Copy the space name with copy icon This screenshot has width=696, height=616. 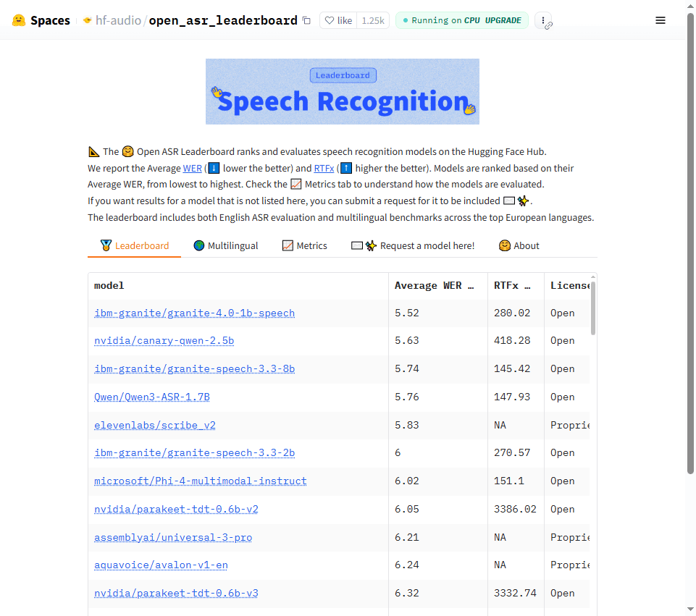pyautogui.click(x=306, y=20)
